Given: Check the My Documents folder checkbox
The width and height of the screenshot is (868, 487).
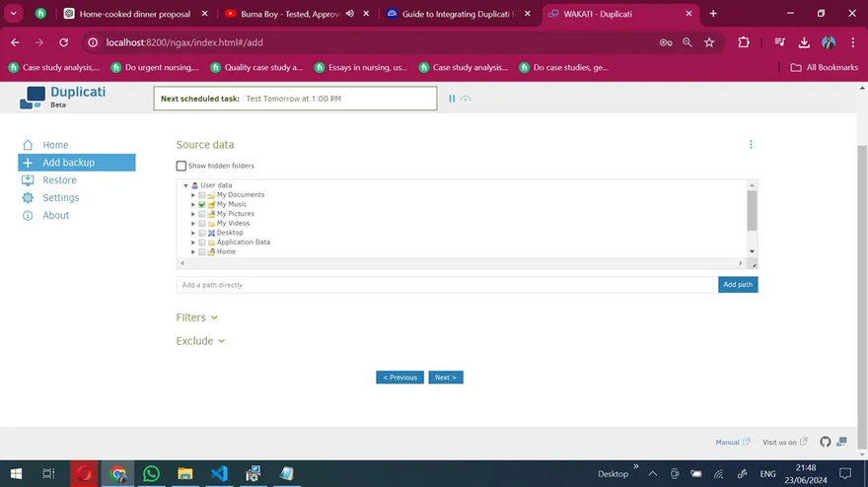Looking at the screenshot, I should [202, 195].
